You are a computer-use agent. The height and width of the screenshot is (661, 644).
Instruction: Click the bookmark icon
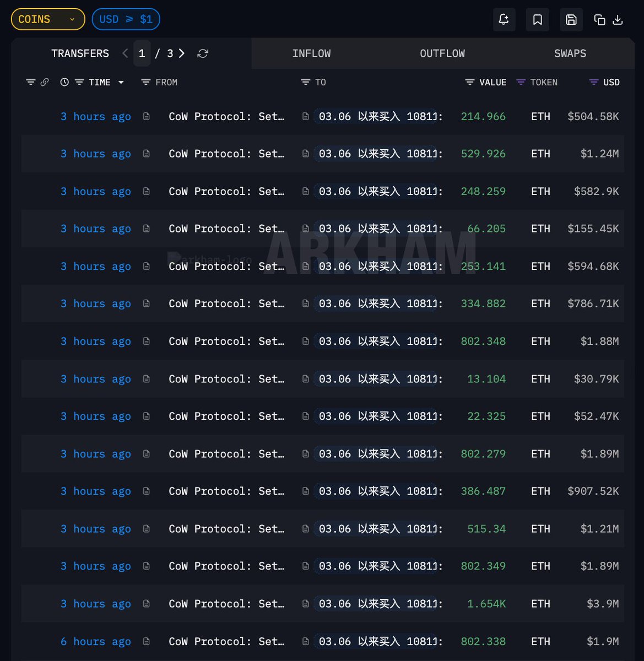click(538, 20)
